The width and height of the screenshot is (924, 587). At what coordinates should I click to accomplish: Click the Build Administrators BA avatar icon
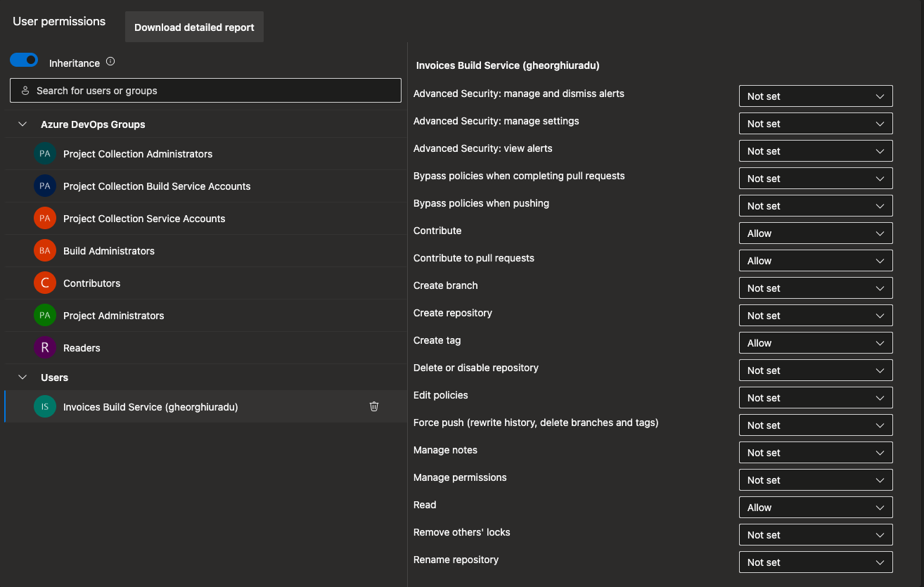44,250
